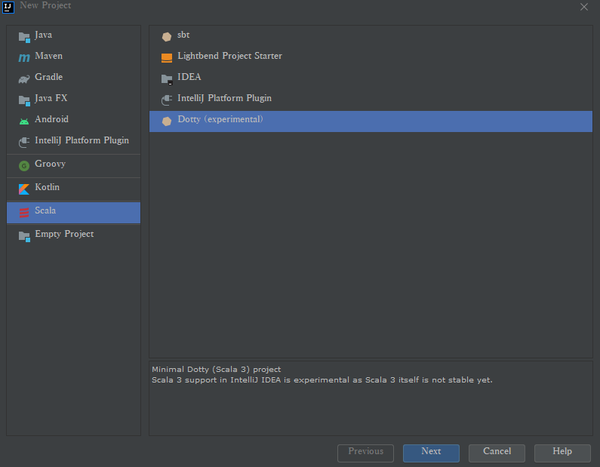
Task: Select Groovy project category
Action: [x=73, y=165]
